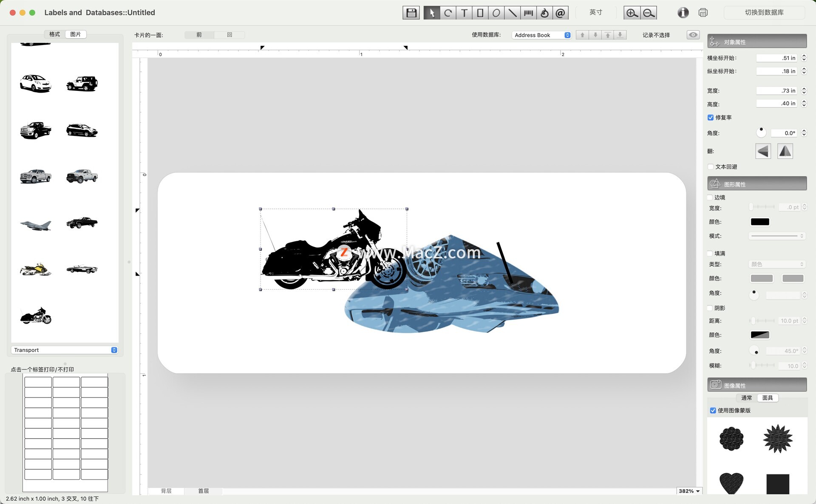The image size is (816, 504).
Task: Click the zoom out magnifier
Action: (x=649, y=13)
